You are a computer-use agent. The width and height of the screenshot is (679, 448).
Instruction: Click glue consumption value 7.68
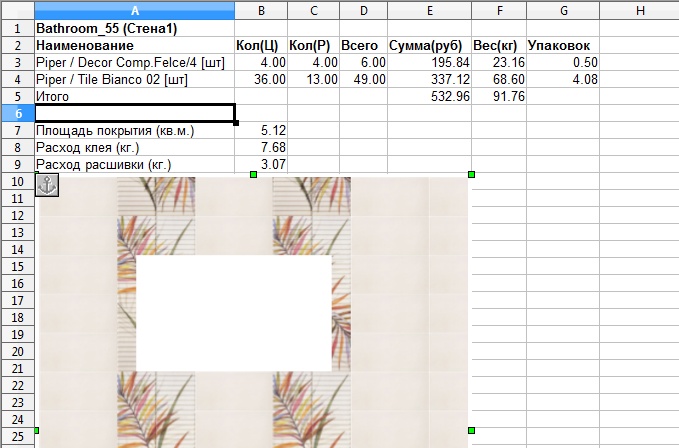[261, 148]
